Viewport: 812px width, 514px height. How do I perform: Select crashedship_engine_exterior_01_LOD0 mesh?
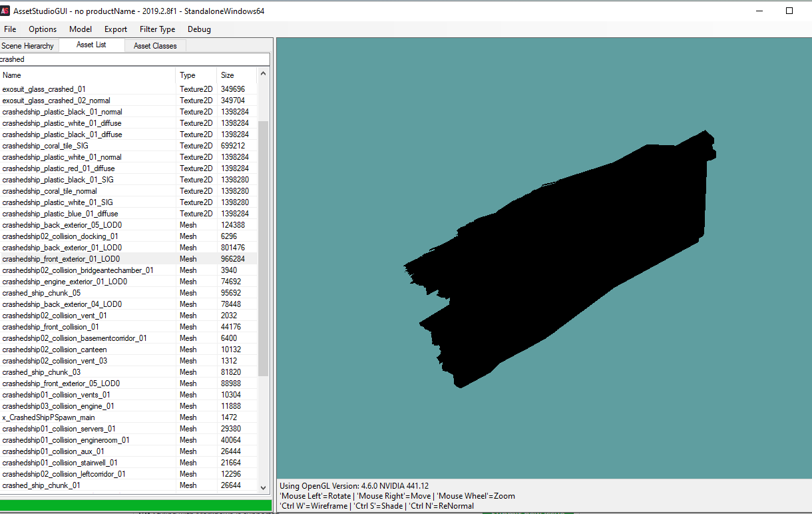pyautogui.click(x=128, y=282)
